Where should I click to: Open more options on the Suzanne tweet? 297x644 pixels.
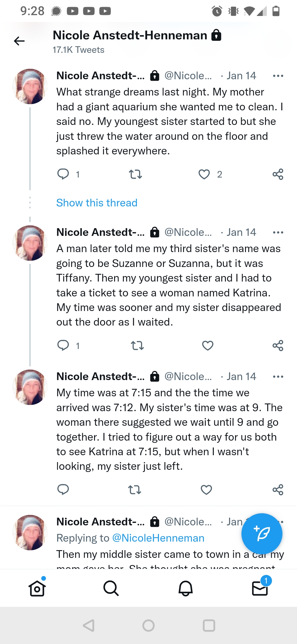pyautogui.click(x=278, y=232)
